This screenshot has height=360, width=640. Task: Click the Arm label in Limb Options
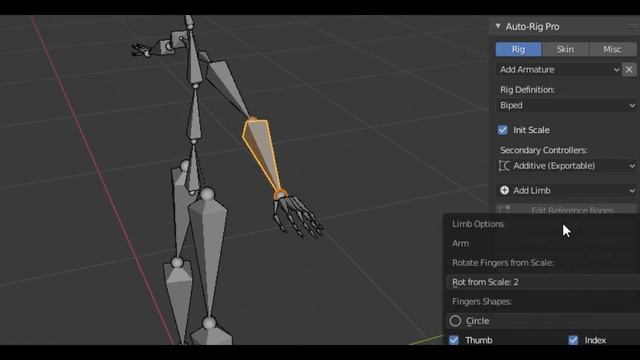pyautogui.click(x=460, y=243)
